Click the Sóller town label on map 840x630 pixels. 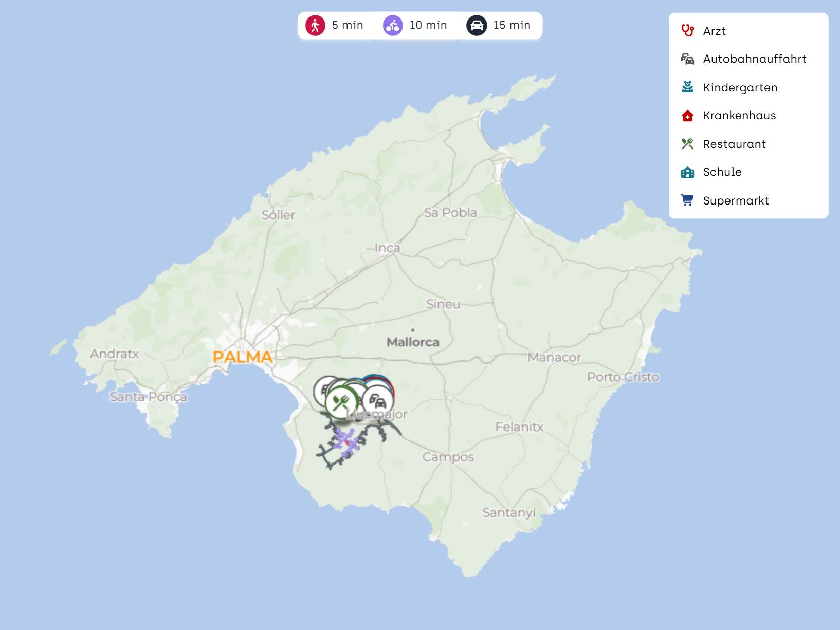[278, 215]
